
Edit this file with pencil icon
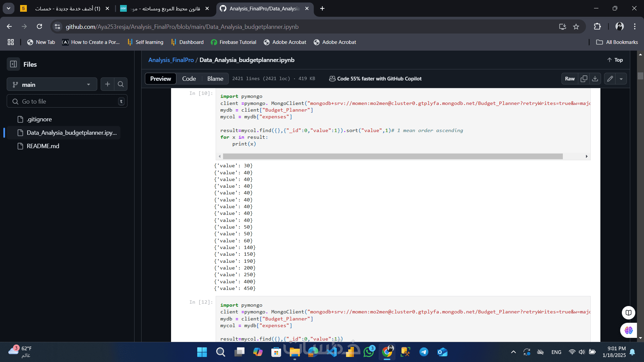[x=610, y=78]
